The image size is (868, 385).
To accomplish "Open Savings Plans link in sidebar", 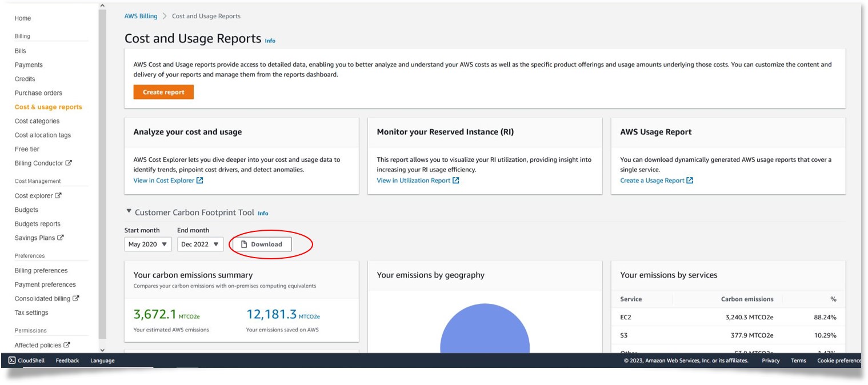I will 35,238.
